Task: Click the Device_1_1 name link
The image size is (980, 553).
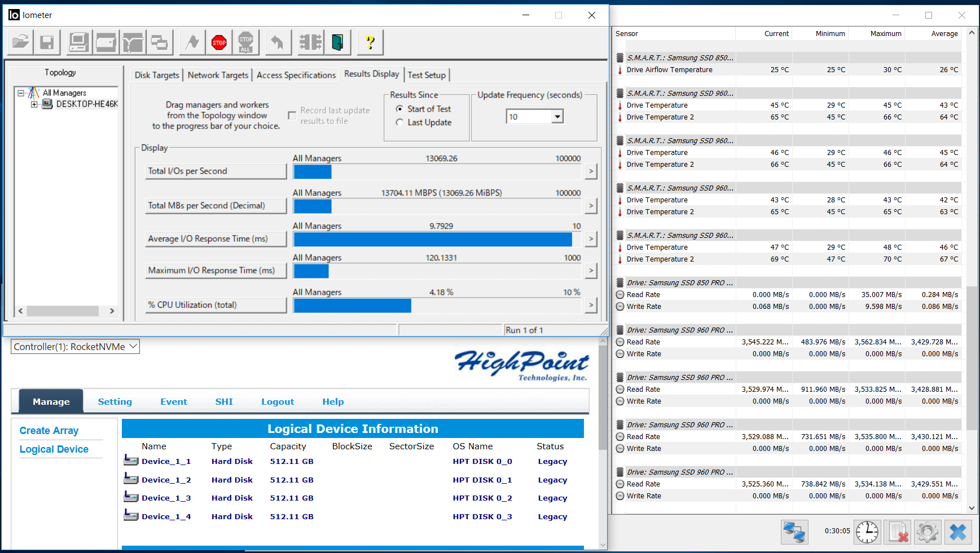Action: tap(166, 461)
